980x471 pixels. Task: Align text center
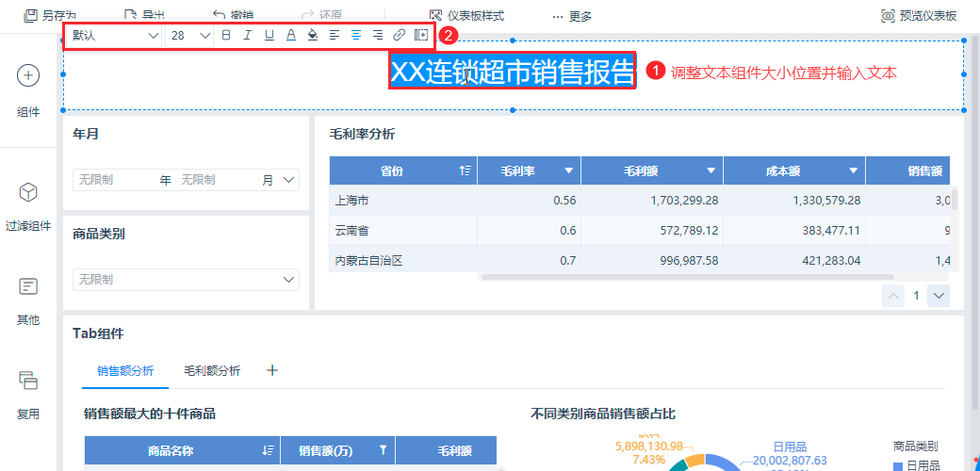point(355,35)
